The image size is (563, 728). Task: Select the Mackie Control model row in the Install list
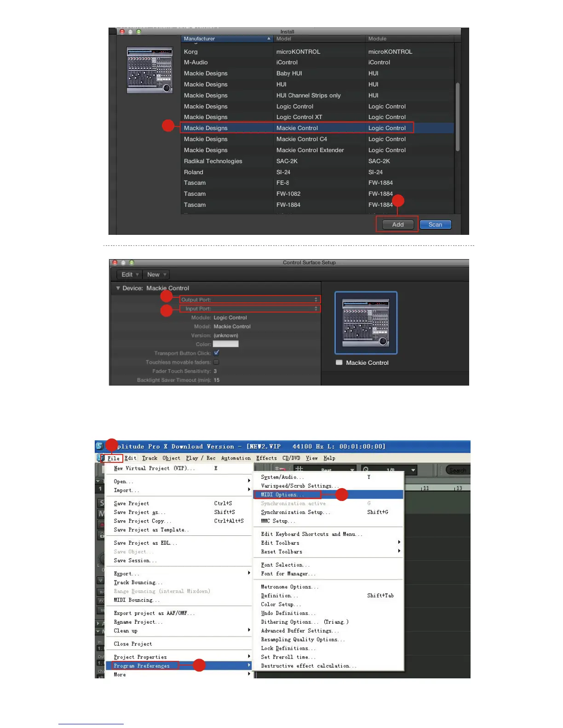317,128
